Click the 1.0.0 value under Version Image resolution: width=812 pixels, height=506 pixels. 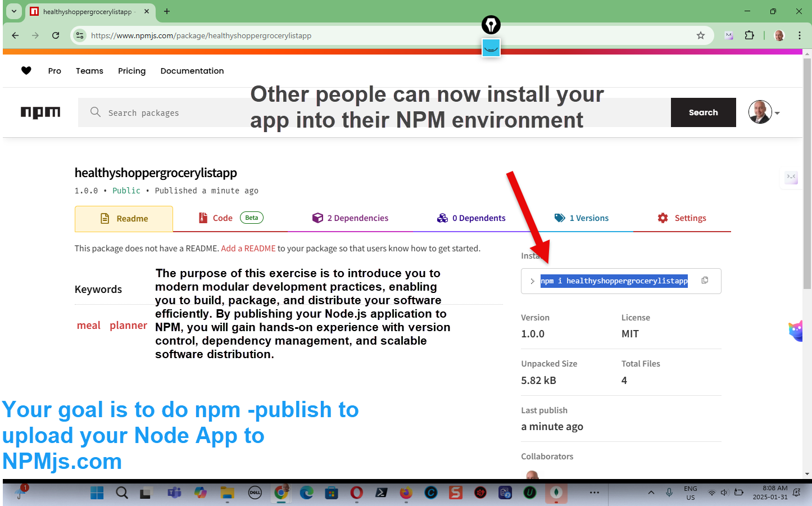click(x=533, y=334)
